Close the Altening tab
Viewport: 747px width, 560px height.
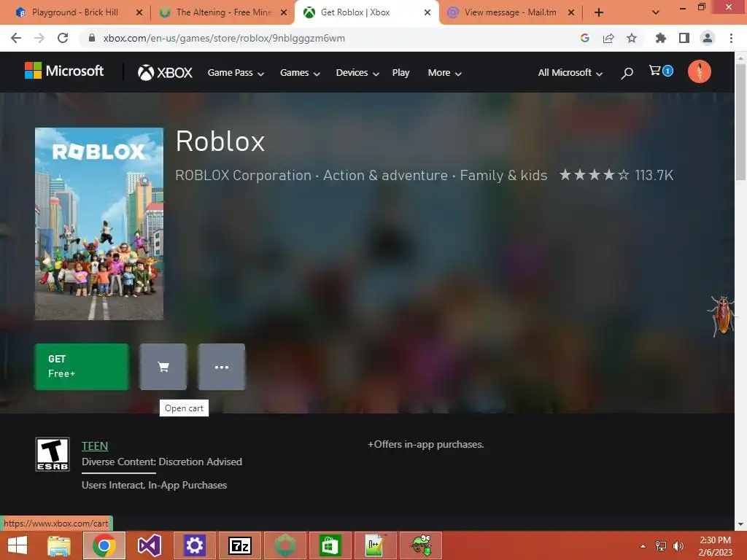click(x=284, y=12)
